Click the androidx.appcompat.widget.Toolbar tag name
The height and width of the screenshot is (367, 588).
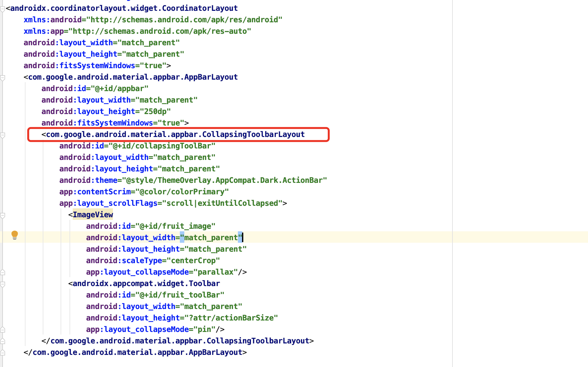point(146,284)
